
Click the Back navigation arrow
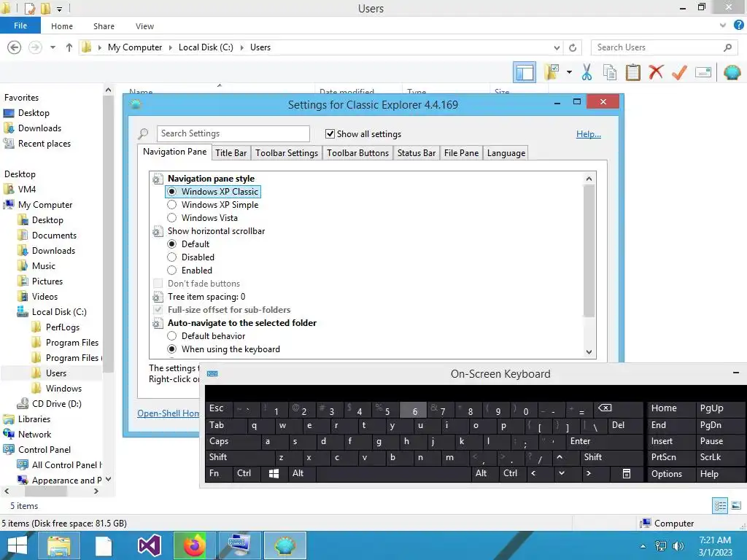pyautogui.click(x=15, y=47)
